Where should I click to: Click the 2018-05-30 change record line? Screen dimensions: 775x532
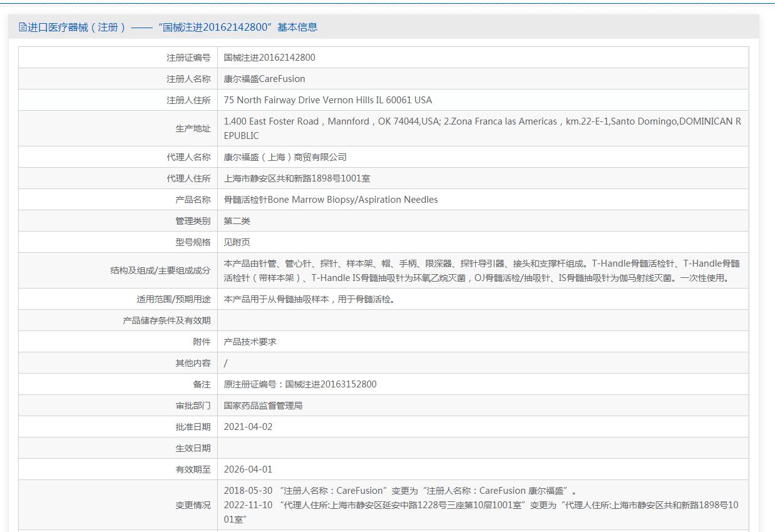click(400, 491)
